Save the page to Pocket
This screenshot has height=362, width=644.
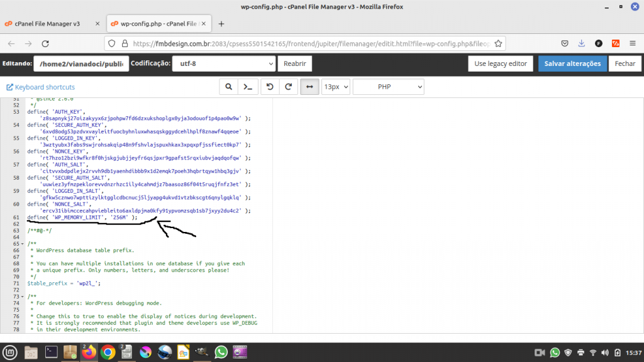coord(563,45)
